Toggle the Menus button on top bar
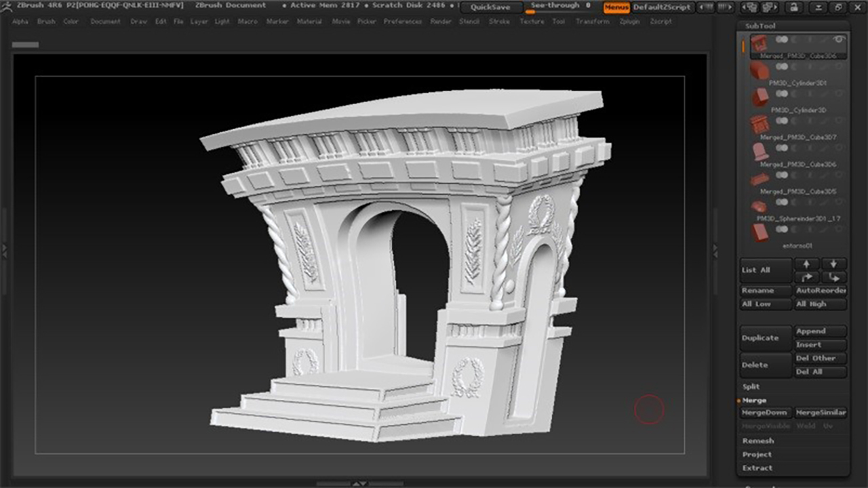Image resolution: width=868 pixels, height=488 pixels. click(x=616, y=7)
